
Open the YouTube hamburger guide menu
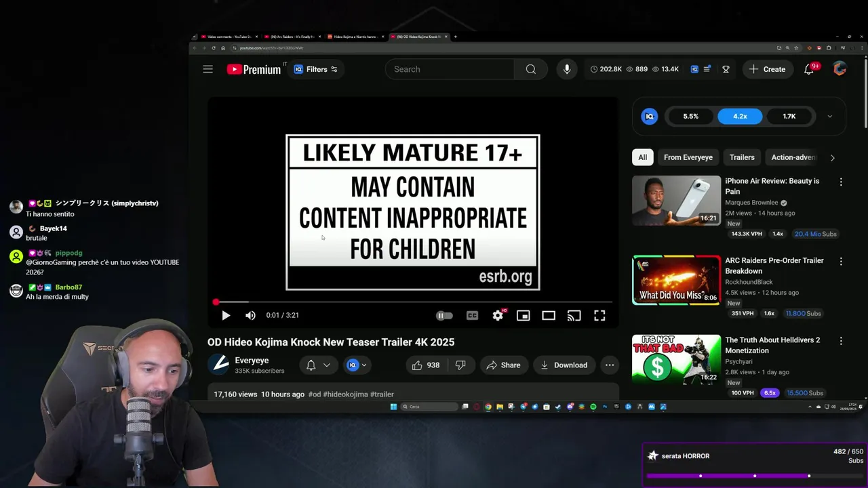click(208, 69)
